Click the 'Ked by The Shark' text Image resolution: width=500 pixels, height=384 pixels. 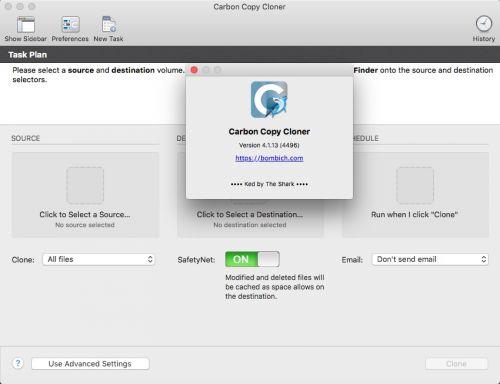269,184
